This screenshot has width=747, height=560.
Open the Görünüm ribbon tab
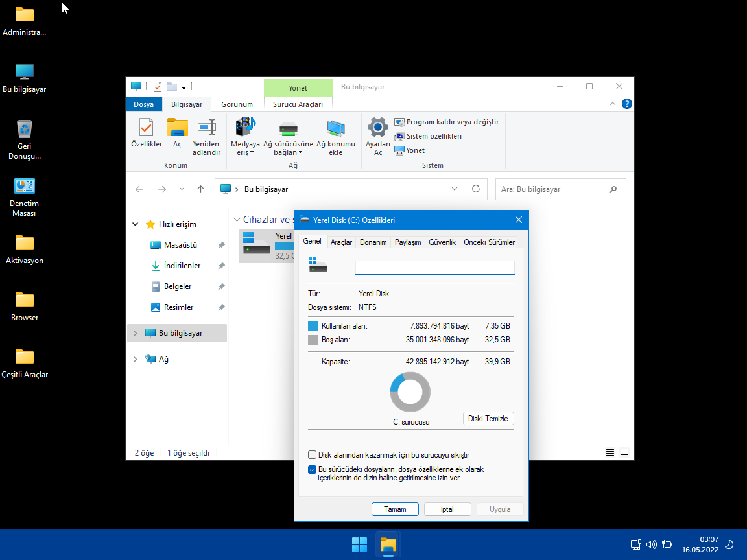[x=237, y=104]
